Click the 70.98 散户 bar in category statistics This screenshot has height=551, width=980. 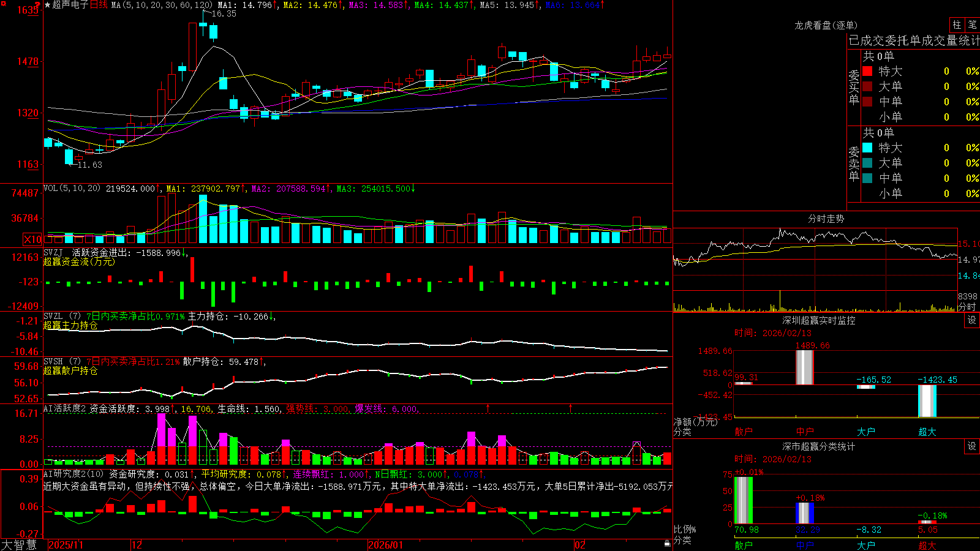(743, 500)
